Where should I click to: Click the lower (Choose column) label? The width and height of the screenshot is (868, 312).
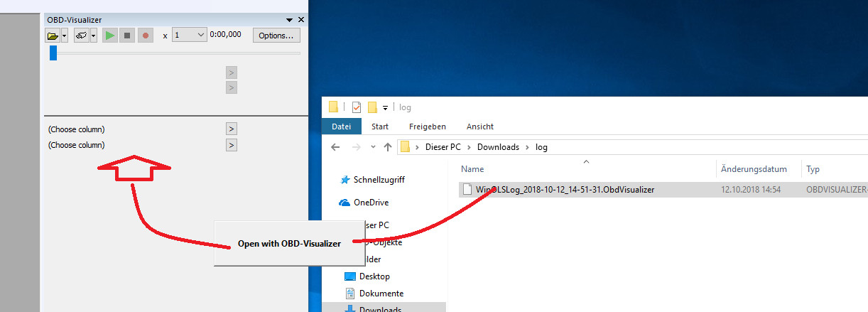point(76,145)
